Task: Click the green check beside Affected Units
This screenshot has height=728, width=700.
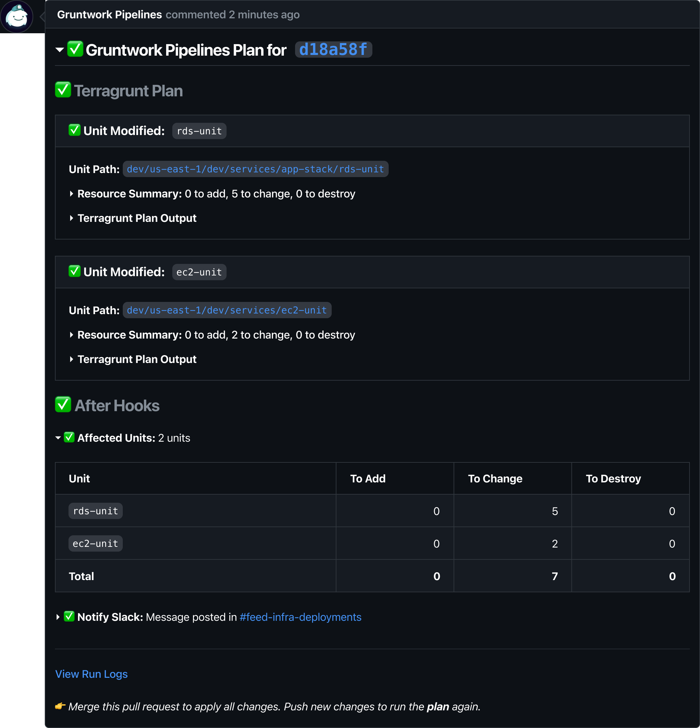Action: (69, 437)
